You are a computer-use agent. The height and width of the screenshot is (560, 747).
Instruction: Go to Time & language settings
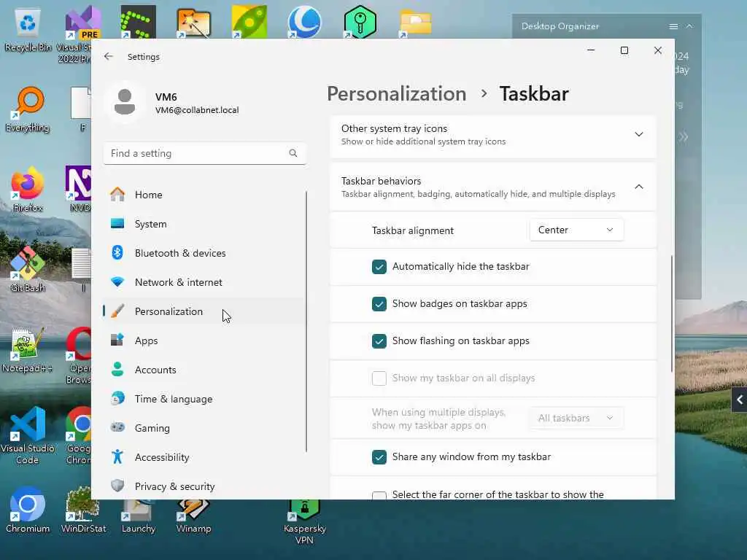(x=205, y=399)
